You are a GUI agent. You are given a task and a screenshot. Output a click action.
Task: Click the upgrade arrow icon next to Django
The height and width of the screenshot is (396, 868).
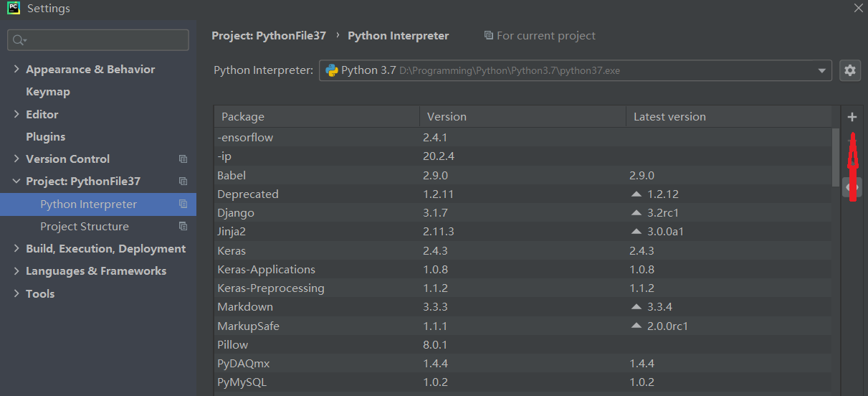[x=636, y=213]
